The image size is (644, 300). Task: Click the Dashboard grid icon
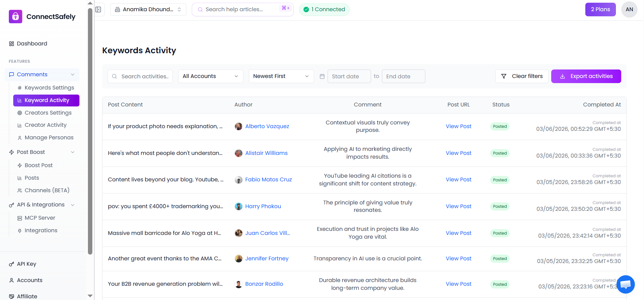pyautogui.click(x=12, y=44)
